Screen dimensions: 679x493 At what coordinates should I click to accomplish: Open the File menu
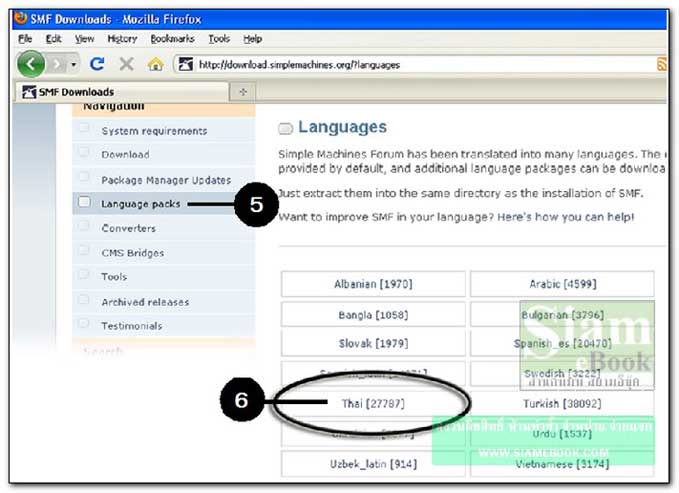point(25,39)
